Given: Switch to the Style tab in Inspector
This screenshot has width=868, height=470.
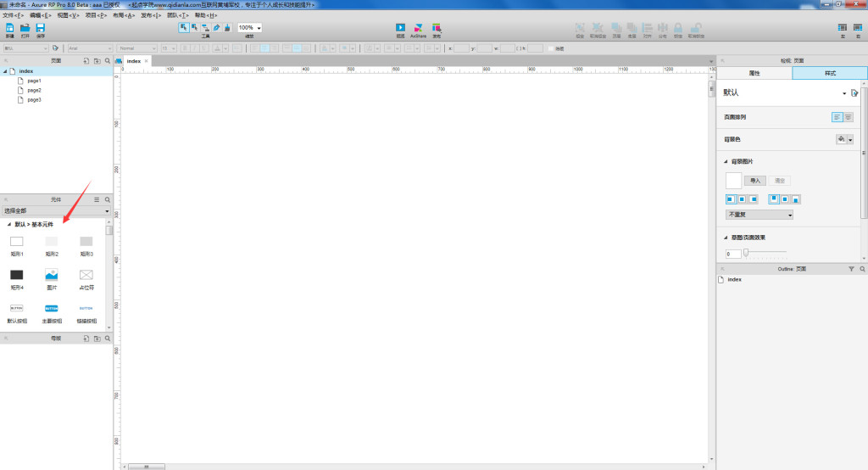Looking at the screenshot, I should coord(830,73).
